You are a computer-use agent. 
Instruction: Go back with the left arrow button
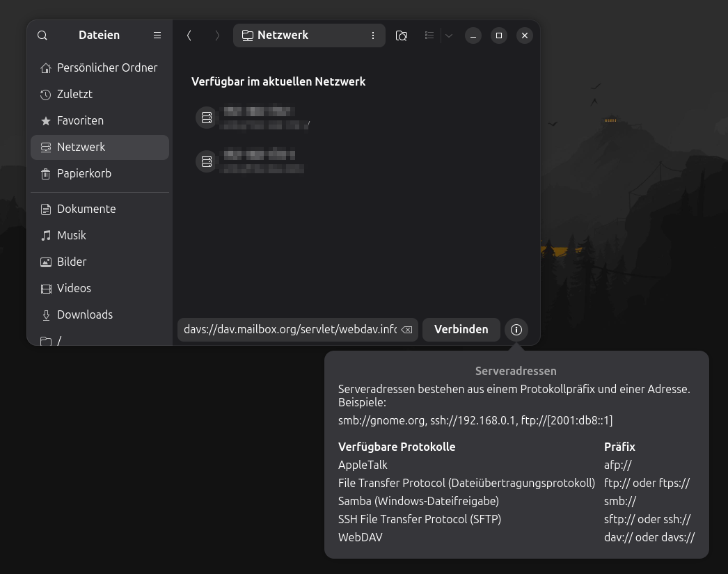coord(189,35)
